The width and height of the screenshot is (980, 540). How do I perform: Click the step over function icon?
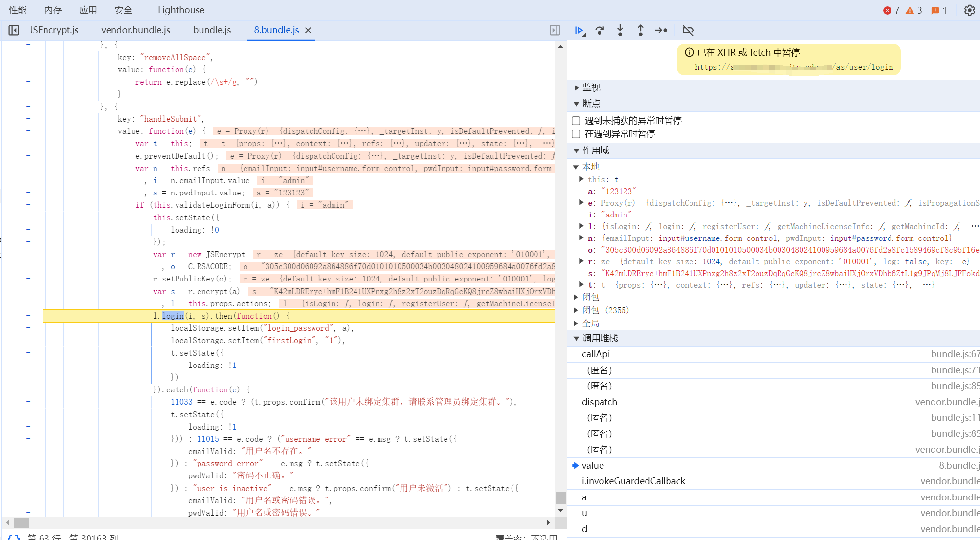600,30
